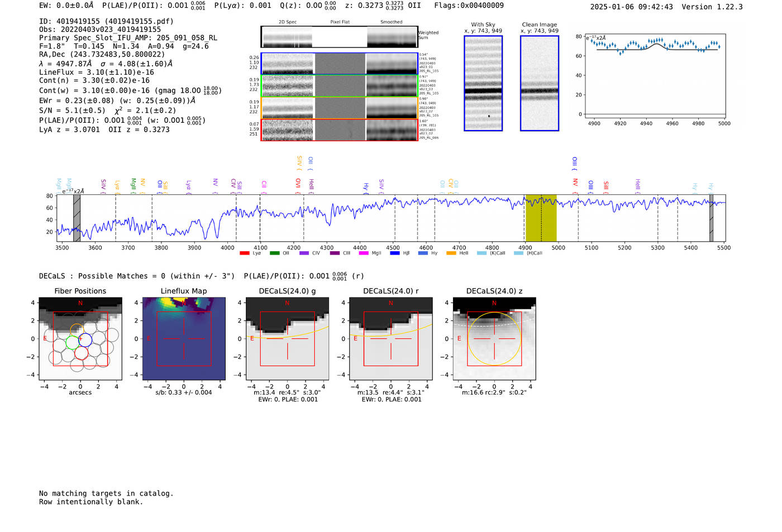Screen dimensions: 782x532
Task: Select the ID: 4019419155 text line
Action: click(x=106, y=21)
